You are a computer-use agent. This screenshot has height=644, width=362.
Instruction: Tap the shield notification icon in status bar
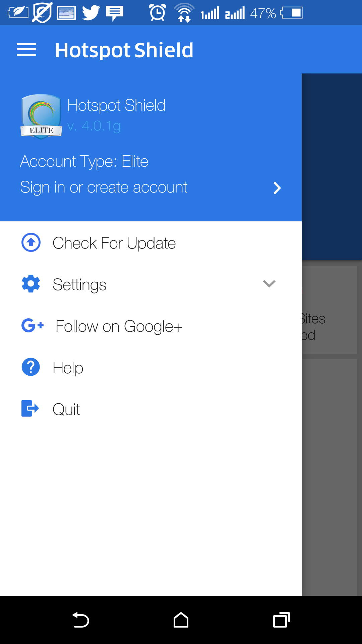click(x=42, y=13)
